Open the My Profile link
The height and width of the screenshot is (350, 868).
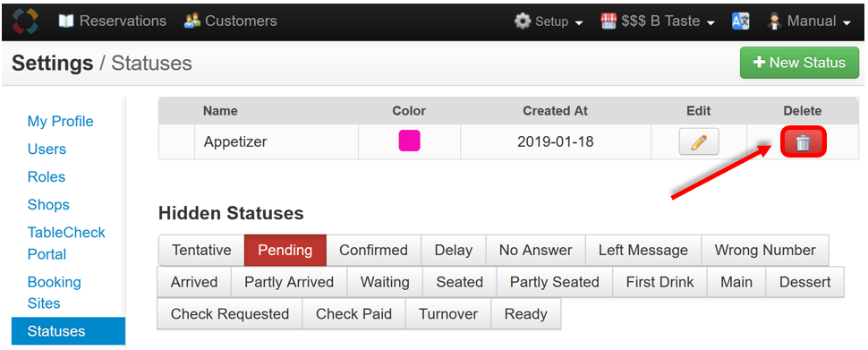[x=60, y=121]
